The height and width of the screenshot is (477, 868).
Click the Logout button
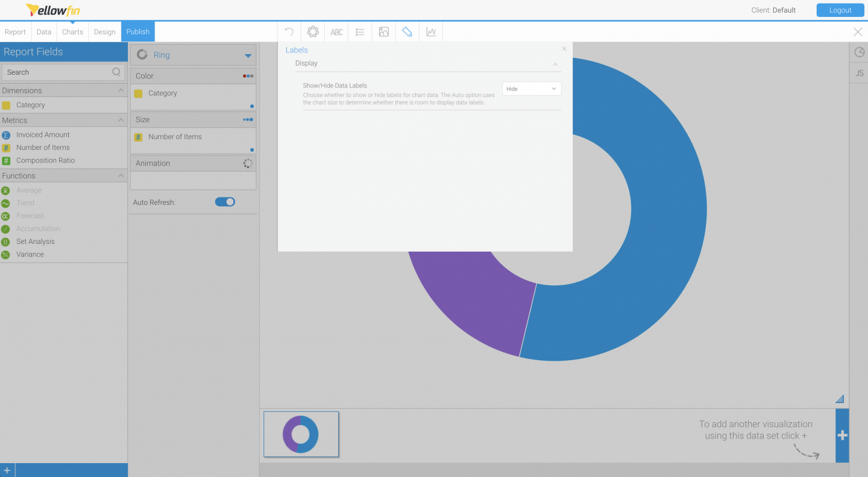840,10
